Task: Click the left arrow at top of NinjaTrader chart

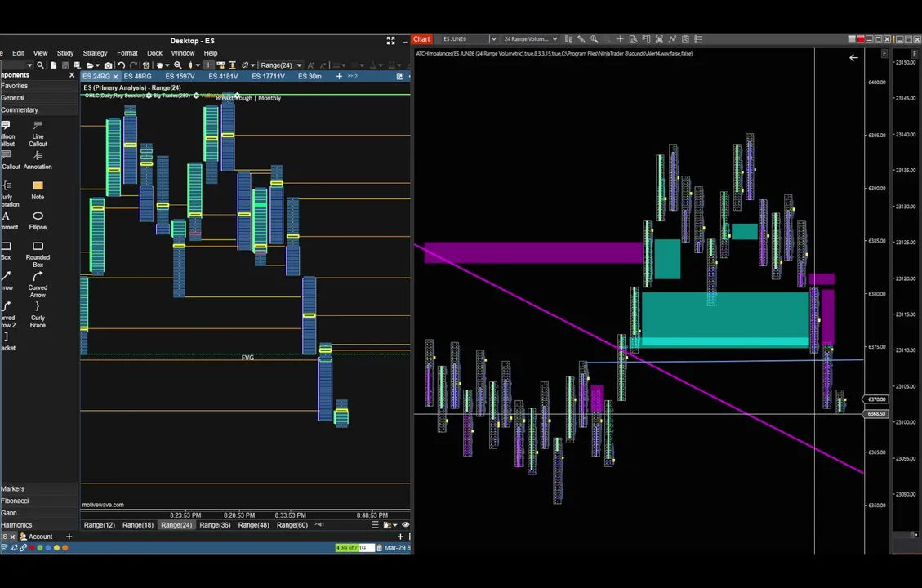Action: click(x=853, y=58)
